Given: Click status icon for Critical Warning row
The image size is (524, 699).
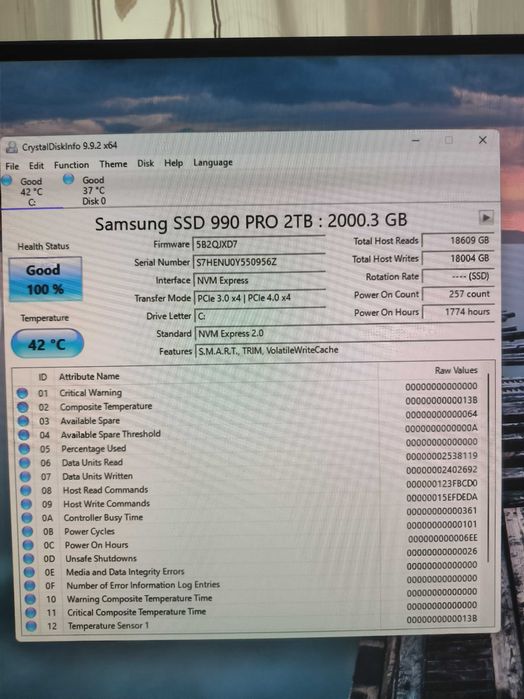Looking at the screenshot, I should pos(22,393).
